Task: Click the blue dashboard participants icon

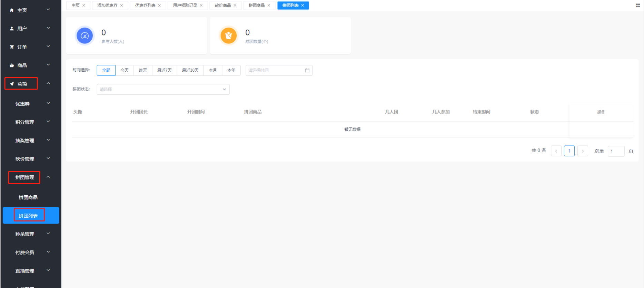Action: (x=85, y=35)
